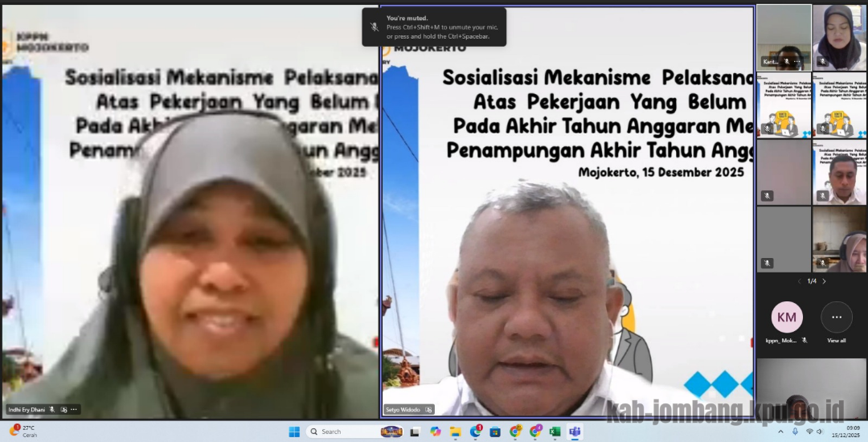Screen dimensions: 868x442
Task: Click the taskbar Search box
Action: [338, 432]
